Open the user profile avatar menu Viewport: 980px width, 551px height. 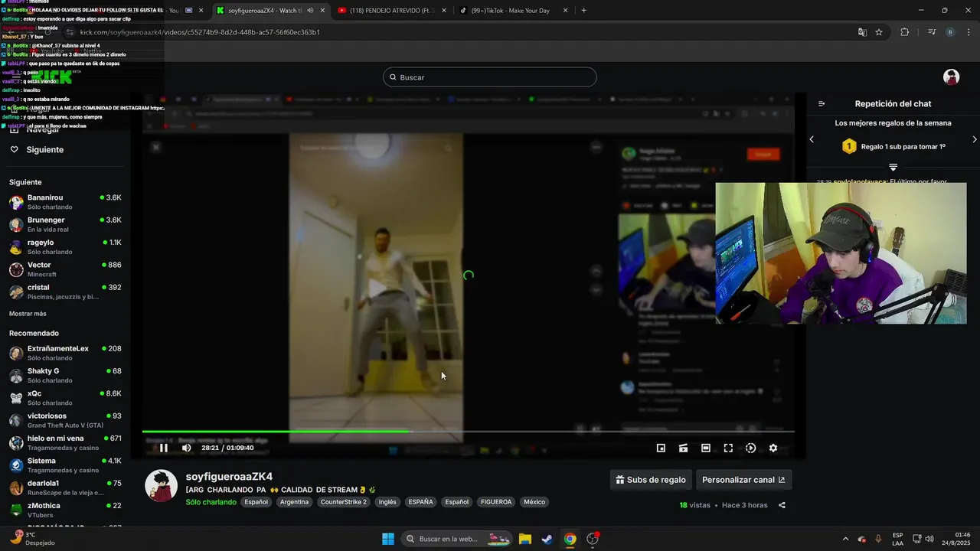(x=951, y=77)
